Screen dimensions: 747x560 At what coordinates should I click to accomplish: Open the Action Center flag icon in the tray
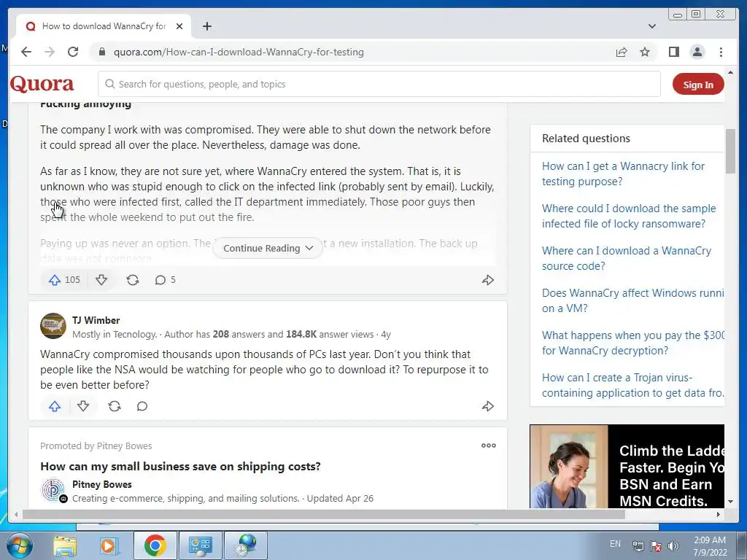coord(656,546)
